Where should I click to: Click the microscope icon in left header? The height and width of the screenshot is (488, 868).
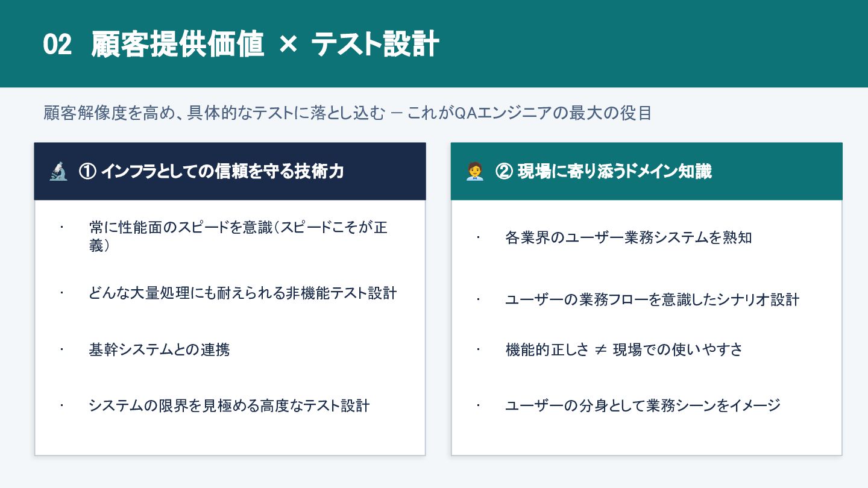[58, 172]
